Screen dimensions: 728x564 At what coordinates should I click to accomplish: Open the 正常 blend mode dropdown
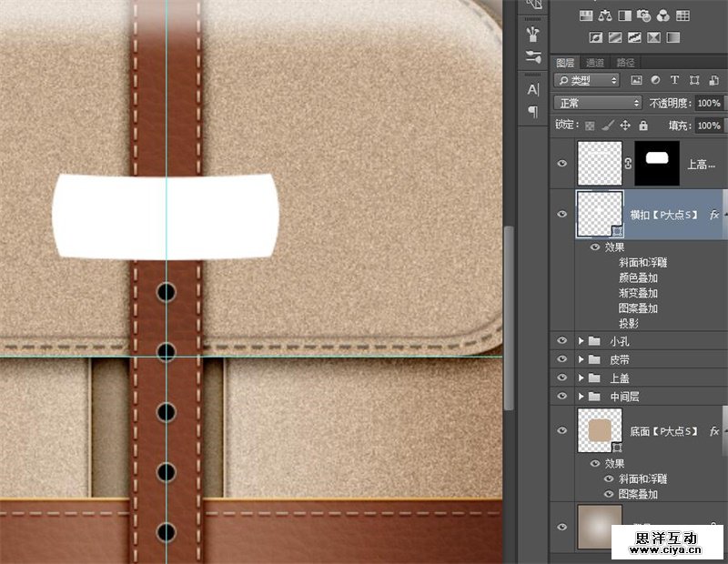598,104
